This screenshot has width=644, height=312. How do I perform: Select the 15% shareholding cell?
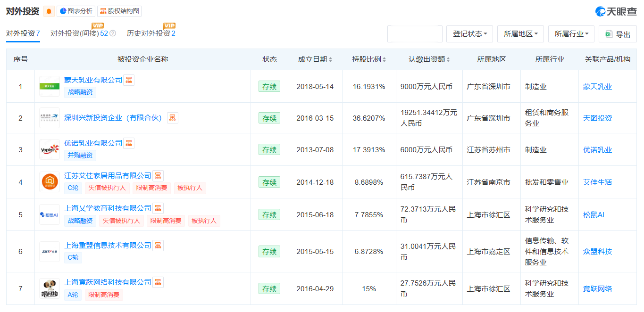pyautogui.click(x=368, y=289)
